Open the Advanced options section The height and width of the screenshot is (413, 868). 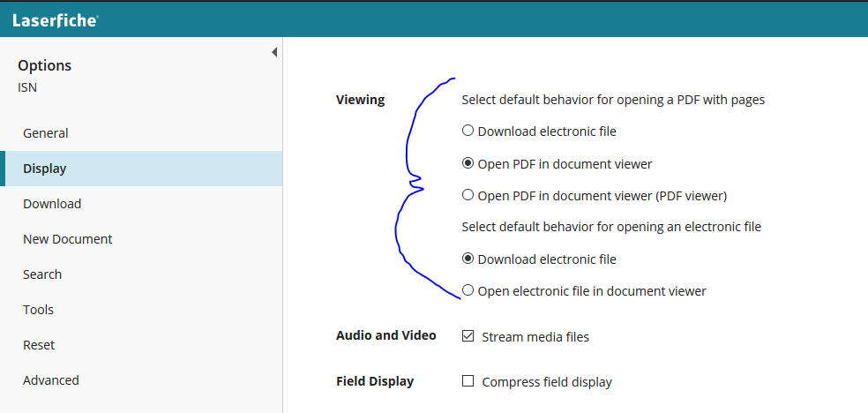click(x=141, y=380)
